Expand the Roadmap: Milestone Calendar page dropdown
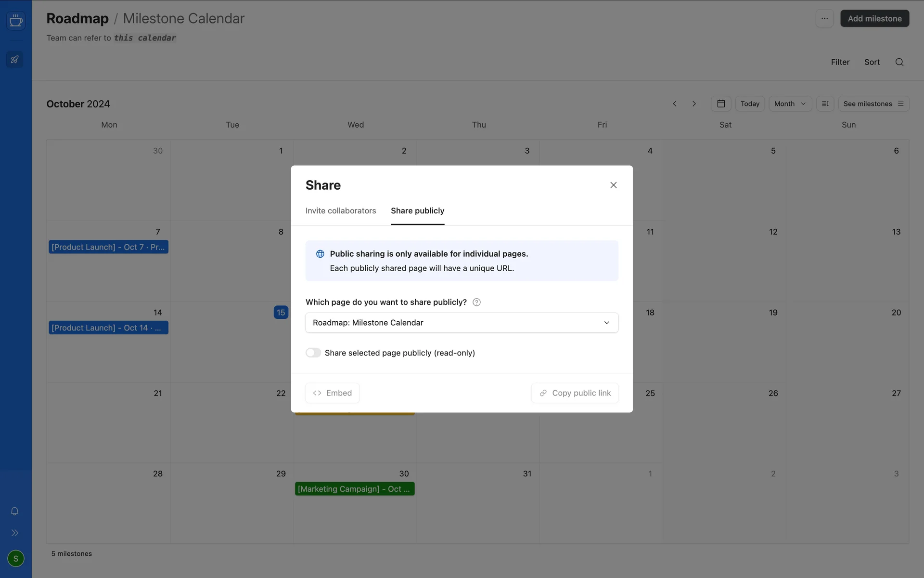 (x=462, y=323)
